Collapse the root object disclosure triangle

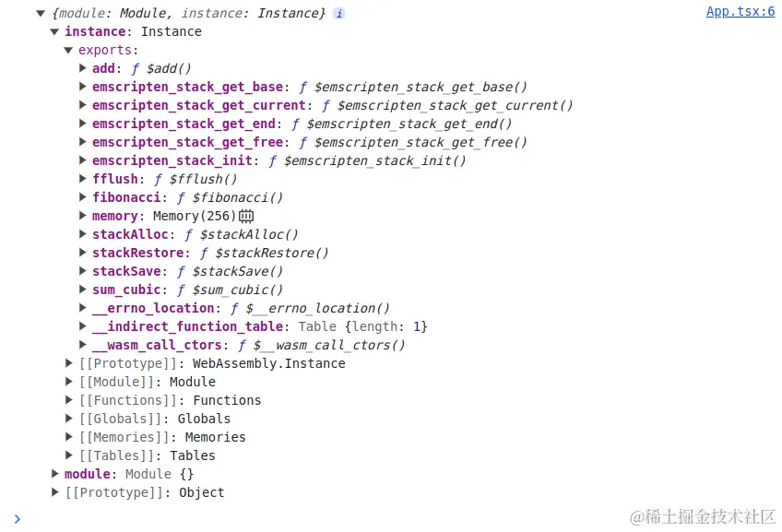tap(41, 14)
